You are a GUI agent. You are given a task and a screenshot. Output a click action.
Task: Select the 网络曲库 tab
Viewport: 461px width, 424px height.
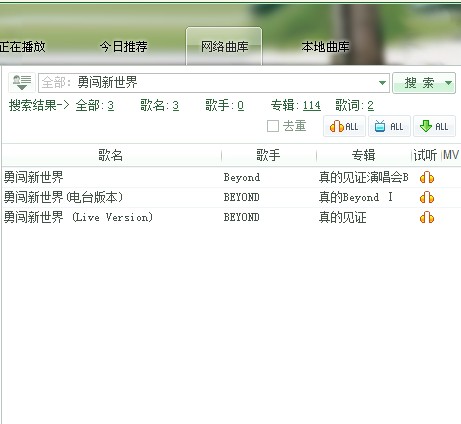[x=224, y=47]
